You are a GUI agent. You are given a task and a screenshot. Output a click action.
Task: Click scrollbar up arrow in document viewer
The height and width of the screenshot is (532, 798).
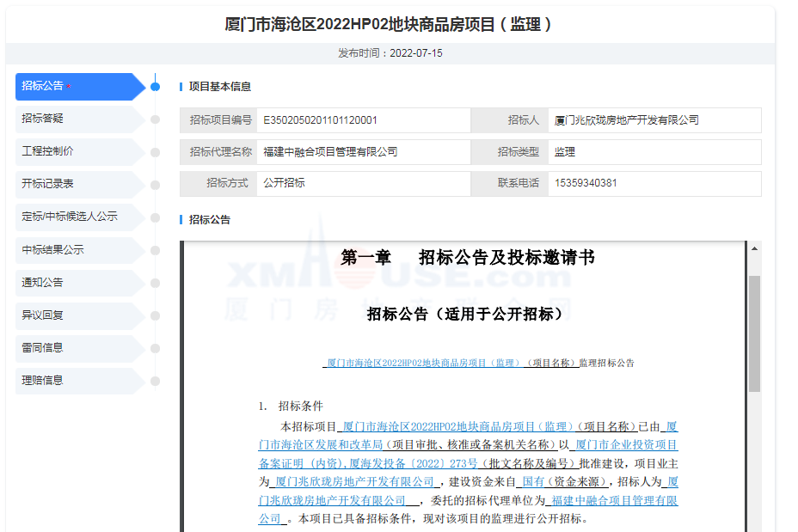pos(754,249)
